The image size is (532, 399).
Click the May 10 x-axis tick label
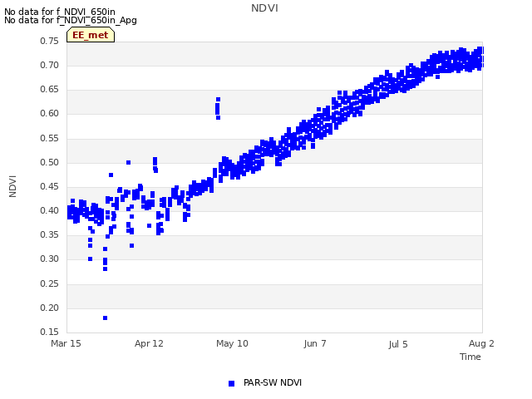(x=232, y=343)
